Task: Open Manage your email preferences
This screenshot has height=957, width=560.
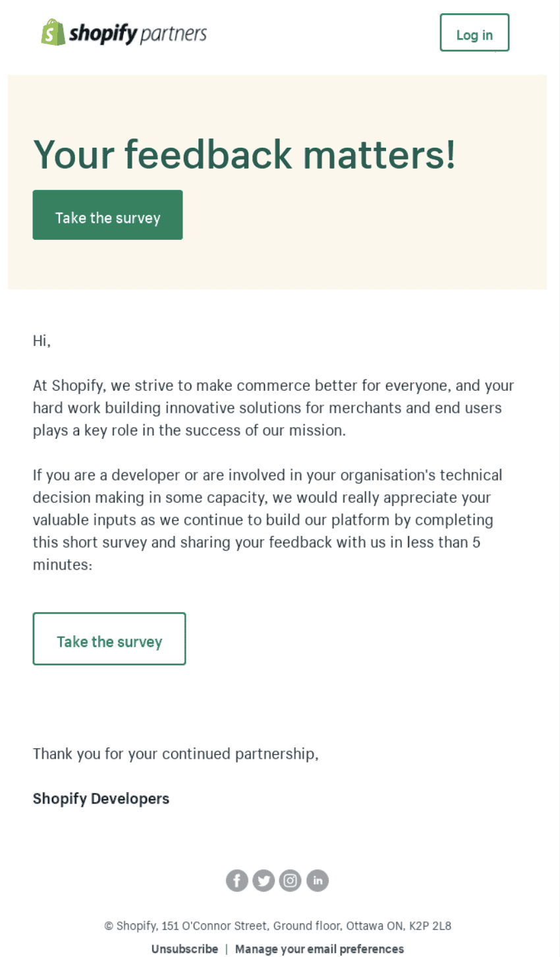Action: pos(318,948)
